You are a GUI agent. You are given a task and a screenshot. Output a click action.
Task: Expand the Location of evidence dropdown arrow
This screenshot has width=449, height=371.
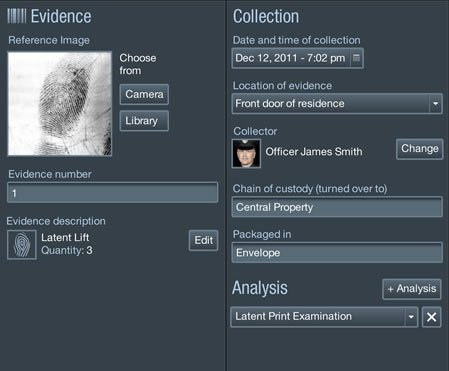(x=435, y=104)
